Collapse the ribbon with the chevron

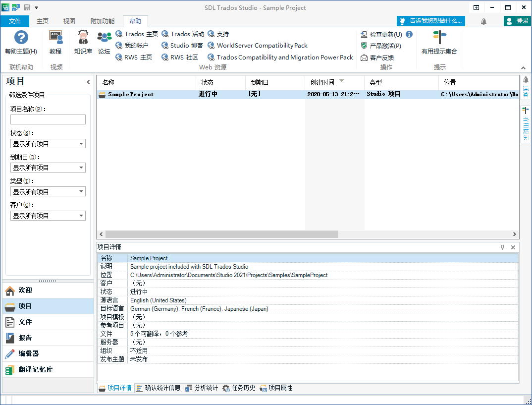click(x=523, y=68)
